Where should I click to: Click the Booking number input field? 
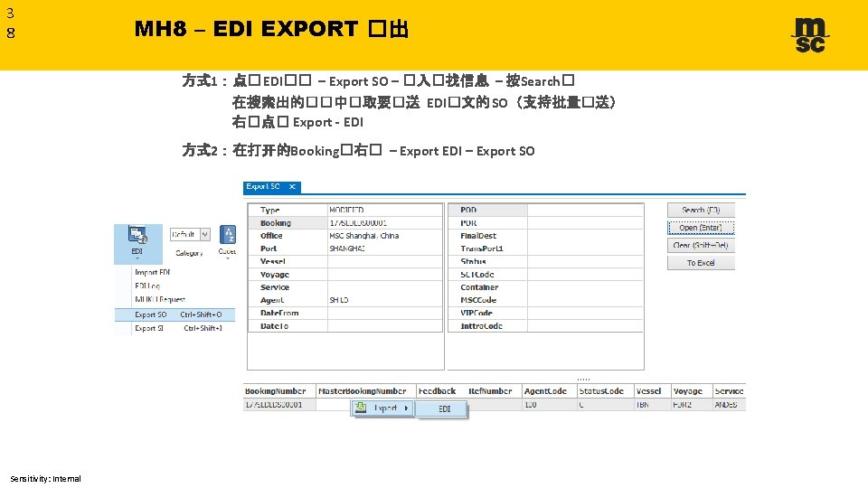(x=385, y=223)
